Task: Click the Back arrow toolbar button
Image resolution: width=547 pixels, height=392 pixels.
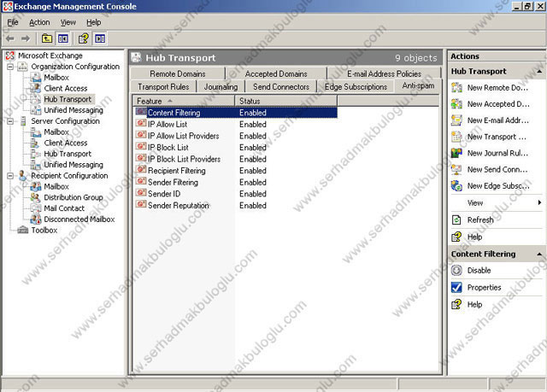Action: (10, 38)
